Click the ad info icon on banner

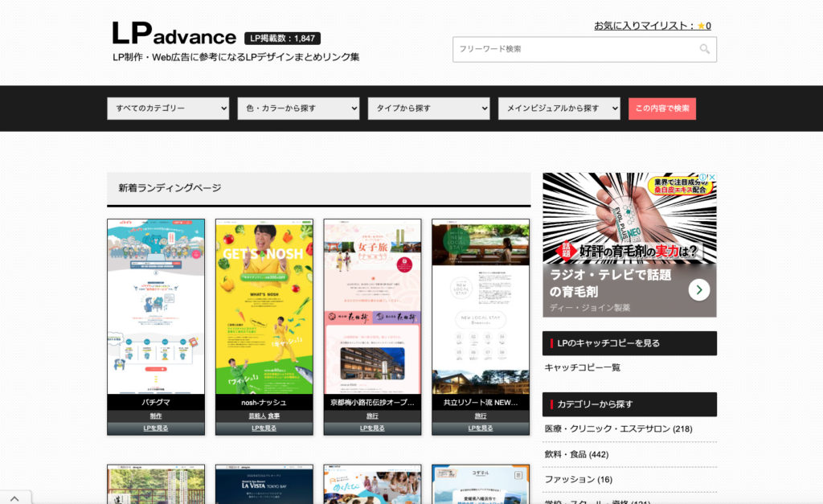[702, 178]
